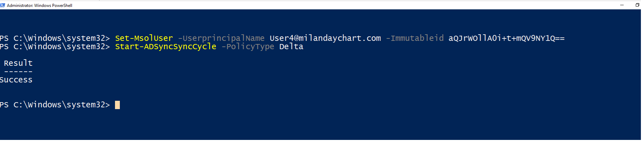Click the -Immutableid parameter

[415, 38]
